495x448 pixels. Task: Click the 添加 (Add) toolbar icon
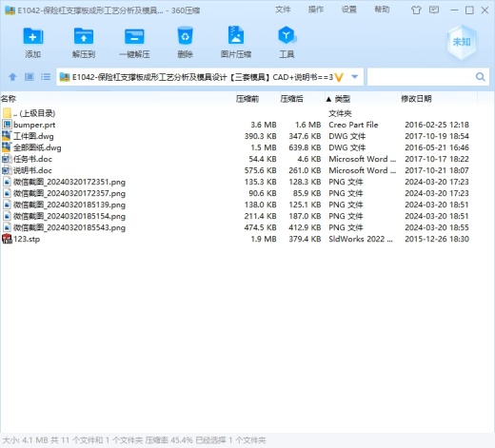click(33, 36)
